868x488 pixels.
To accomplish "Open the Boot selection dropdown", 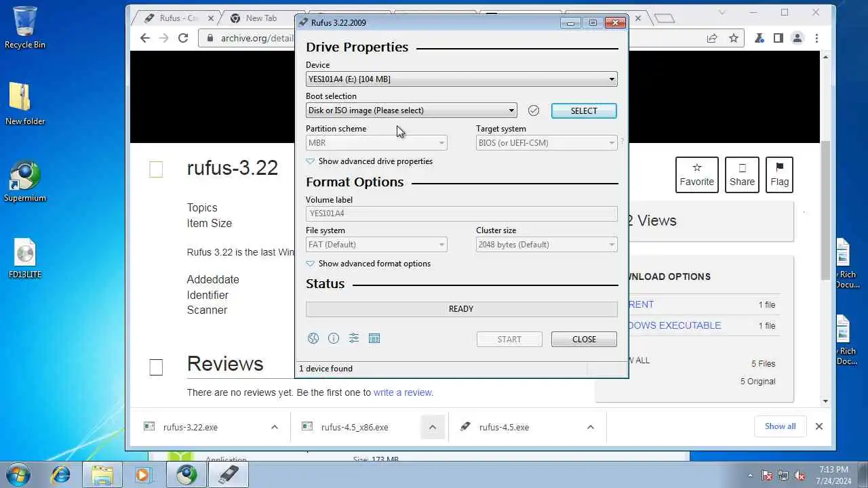I will point(411,110).
